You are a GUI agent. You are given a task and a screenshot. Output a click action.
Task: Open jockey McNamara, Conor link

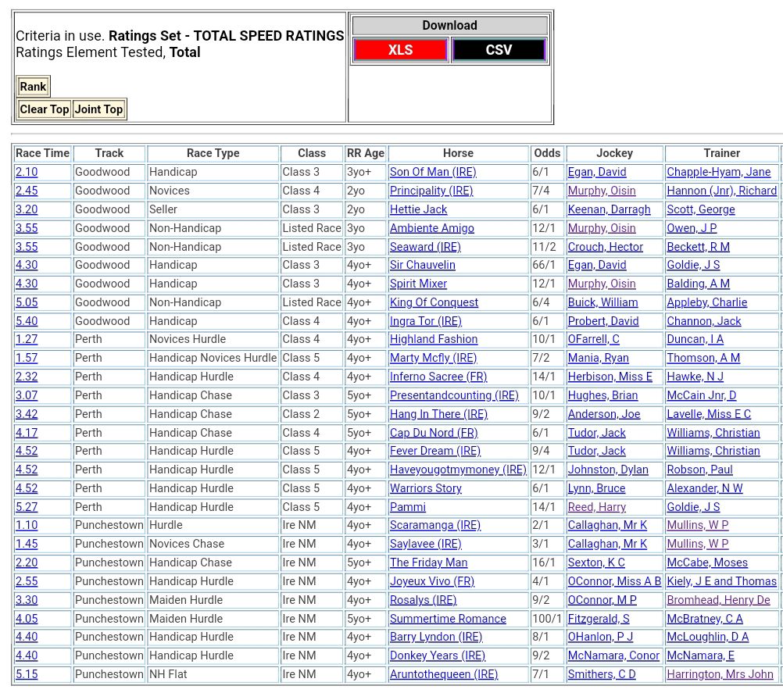pos(613,655)
